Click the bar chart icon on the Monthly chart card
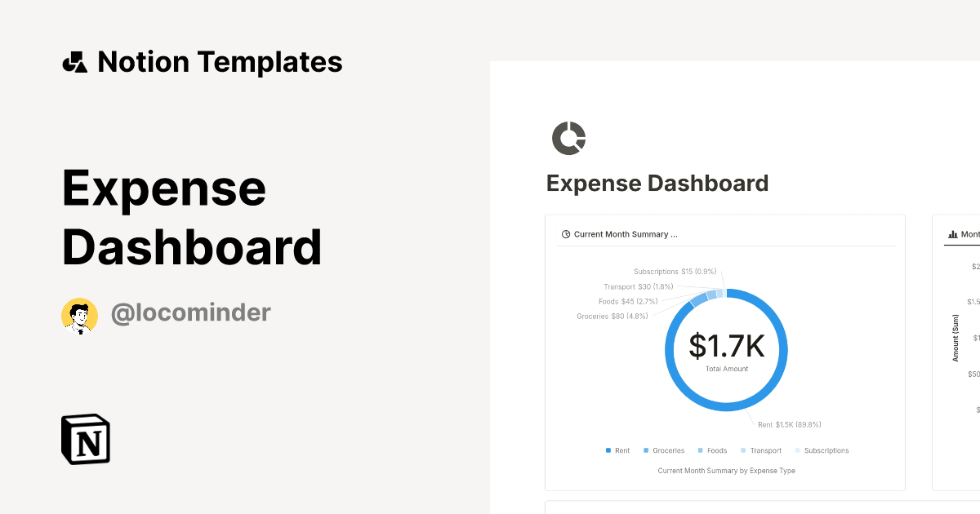980x514 pixels. 952,234
